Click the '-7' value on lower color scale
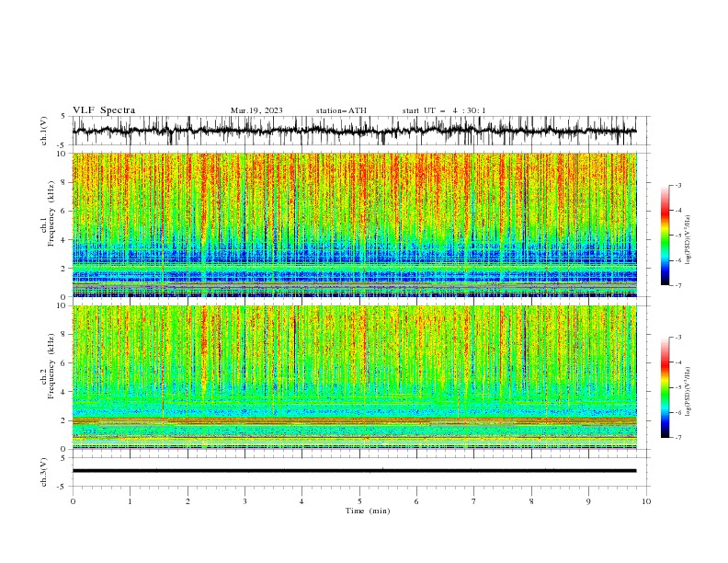This screenshot has height=563, width=728. pyautogui.click(x=677, y=438)
